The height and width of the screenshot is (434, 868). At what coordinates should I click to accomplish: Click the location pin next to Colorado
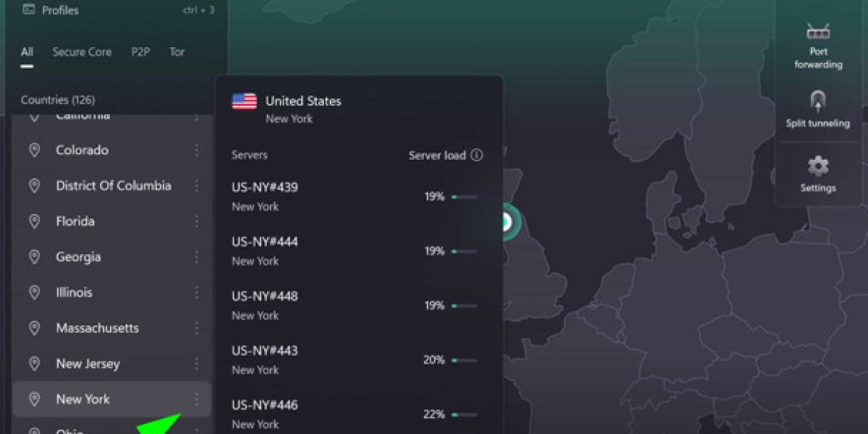click(x=34, y=150)
